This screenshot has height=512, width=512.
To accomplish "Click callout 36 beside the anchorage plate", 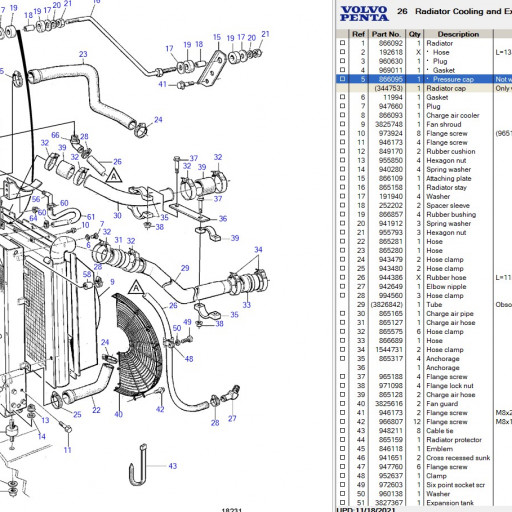I will 223,219.
